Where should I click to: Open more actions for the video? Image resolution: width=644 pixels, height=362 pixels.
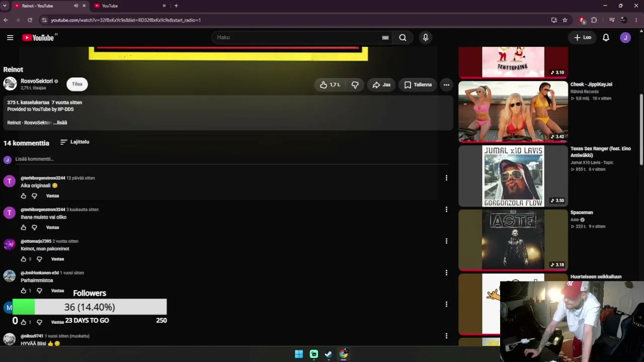tap(446, 85)
